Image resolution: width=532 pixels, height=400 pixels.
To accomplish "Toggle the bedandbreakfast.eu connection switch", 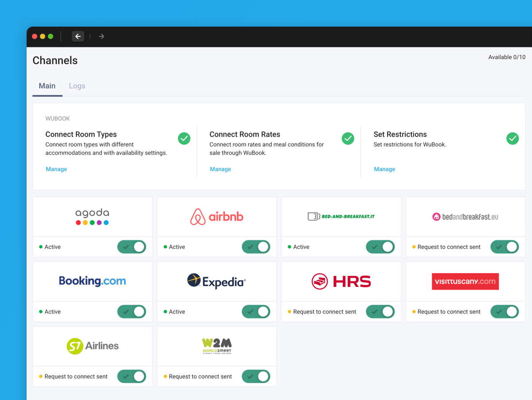I will pyautogui.click(x=505, y=247).
